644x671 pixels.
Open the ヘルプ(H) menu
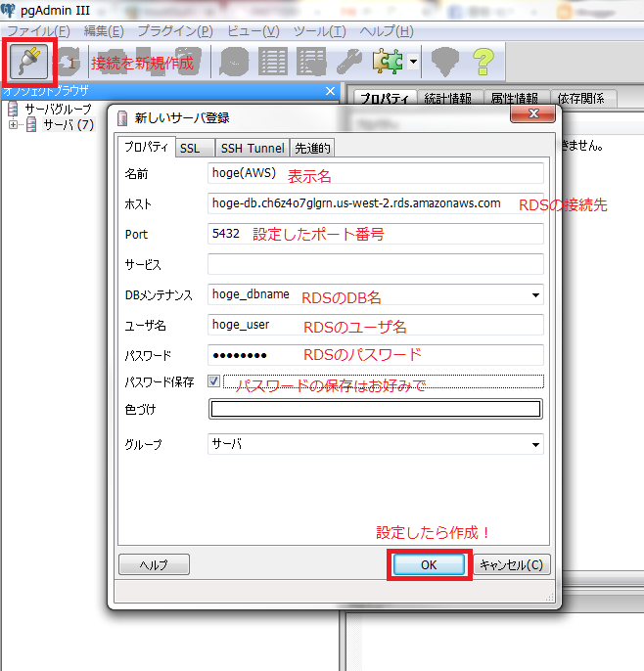pos(387,31)
